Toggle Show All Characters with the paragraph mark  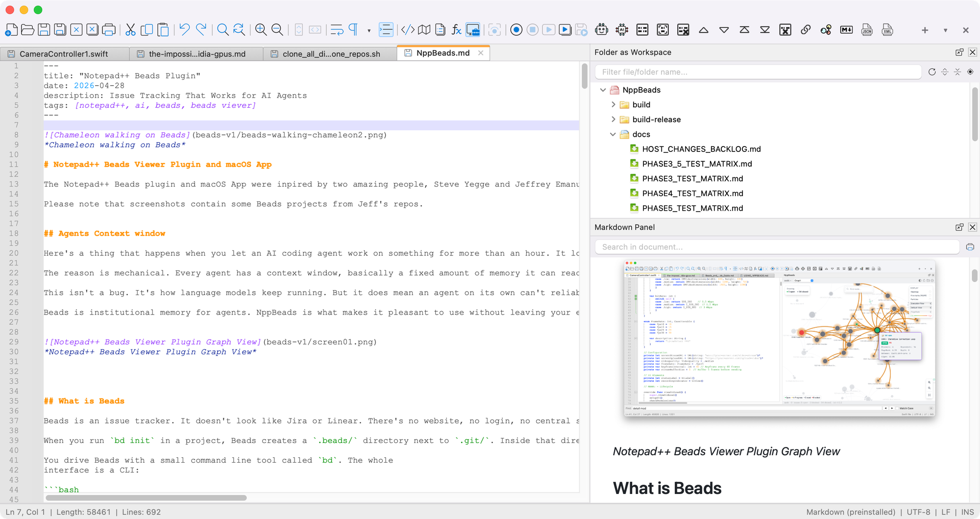click(353, 29)
